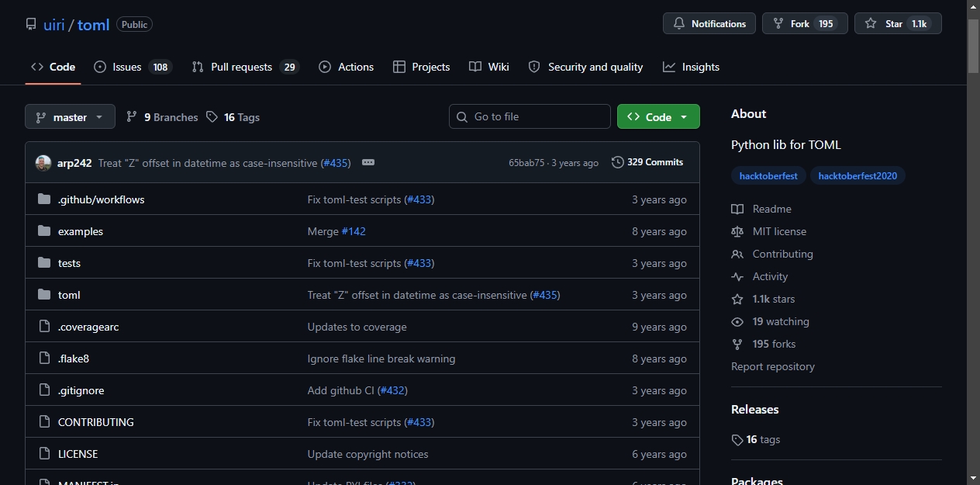
Task: Open the CONTRIBUTING file
Action: pos(96,422)
